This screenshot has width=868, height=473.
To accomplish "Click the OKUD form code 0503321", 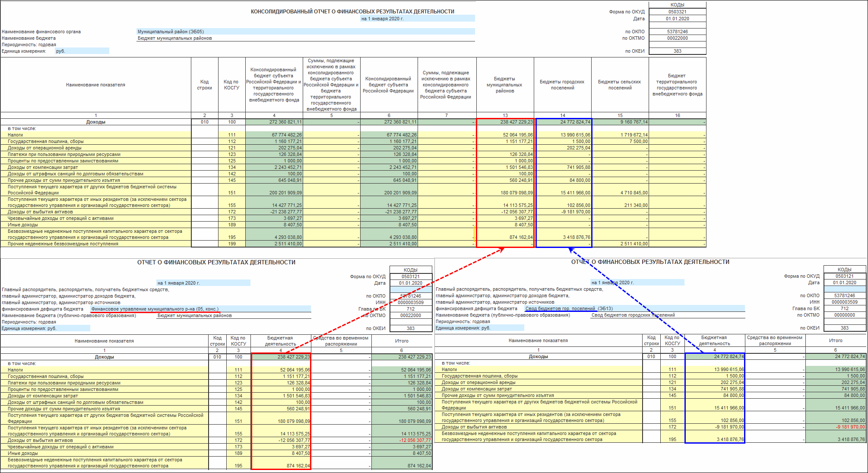I will click(677, 12).
